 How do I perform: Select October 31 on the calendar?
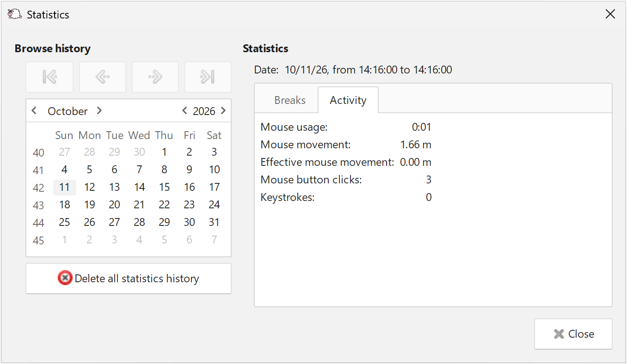(214, 223)
